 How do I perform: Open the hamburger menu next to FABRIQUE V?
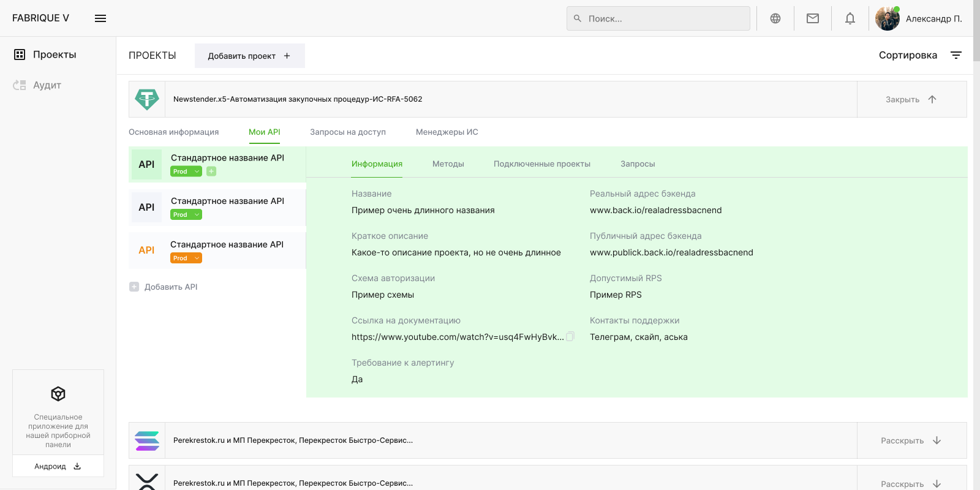pos(100,18)
